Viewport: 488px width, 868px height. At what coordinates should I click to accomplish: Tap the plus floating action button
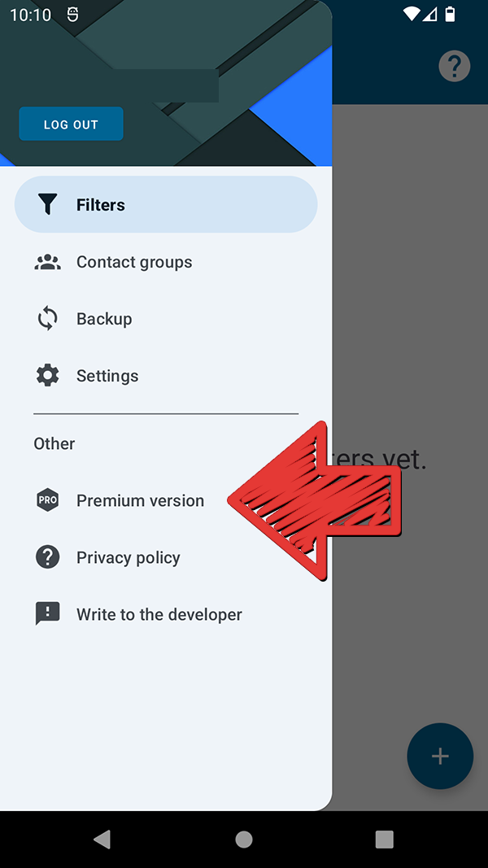(440, 756)
